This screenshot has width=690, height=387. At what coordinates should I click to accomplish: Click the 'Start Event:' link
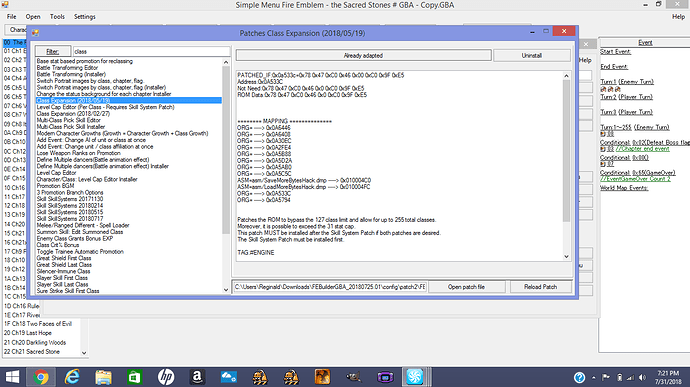pos(615,52)
